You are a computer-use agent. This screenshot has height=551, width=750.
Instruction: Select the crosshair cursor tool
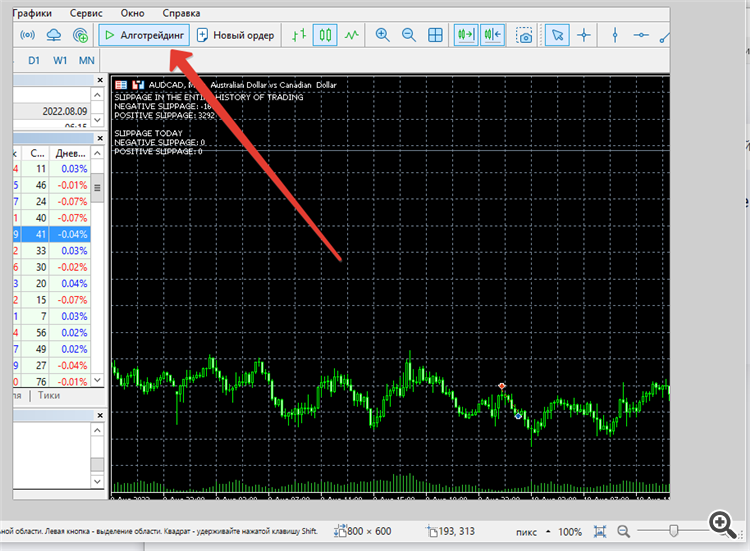[x=584, y=35]
